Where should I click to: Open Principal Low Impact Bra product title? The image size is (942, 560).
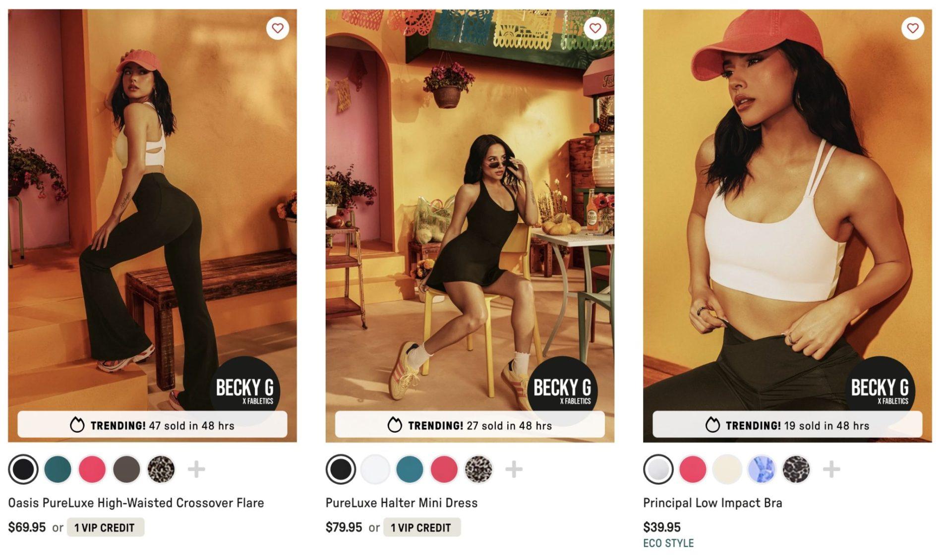pyautogui.click(x=712, y=503)
